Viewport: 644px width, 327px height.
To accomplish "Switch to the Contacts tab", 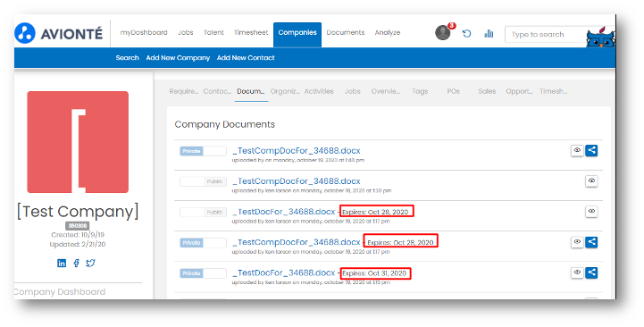I will pyautogui.click(x=217, y=91).
